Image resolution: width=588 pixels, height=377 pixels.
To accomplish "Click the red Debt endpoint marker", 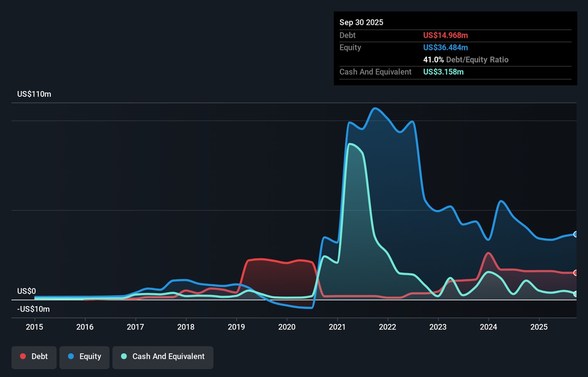I will coord(575,273).
